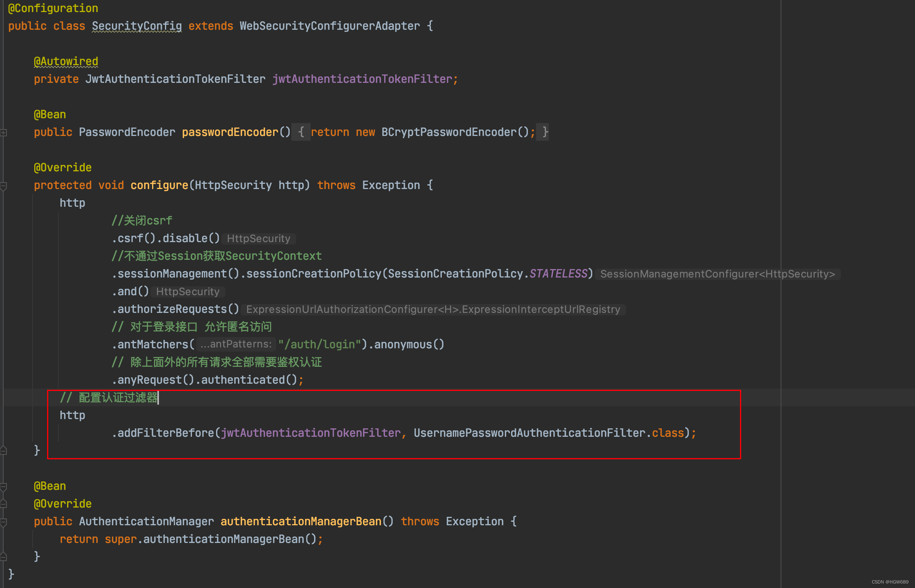Image resolution: width=915 pixels, height=588 pixels.
Task: Click the extends keyword
Action: click(211, 26)
